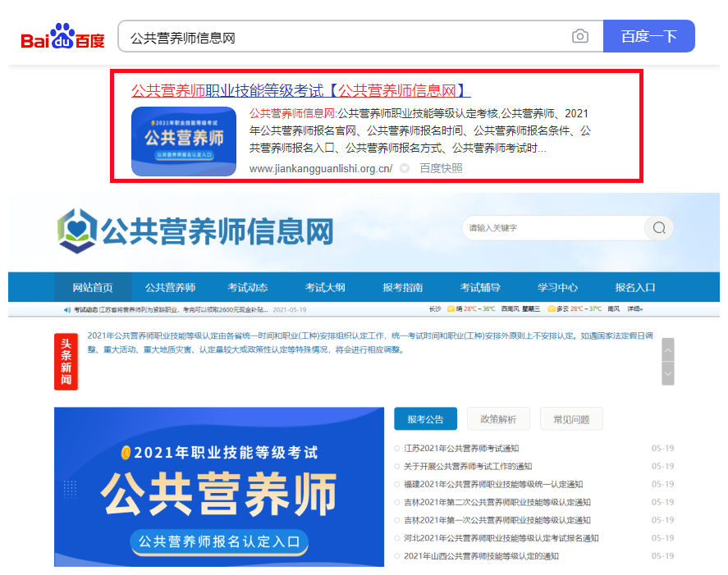The width and height of the screenshot is (728, 575).
Task: Click the down arrow on headline news scroller
Action: click(x=668, y=373)
